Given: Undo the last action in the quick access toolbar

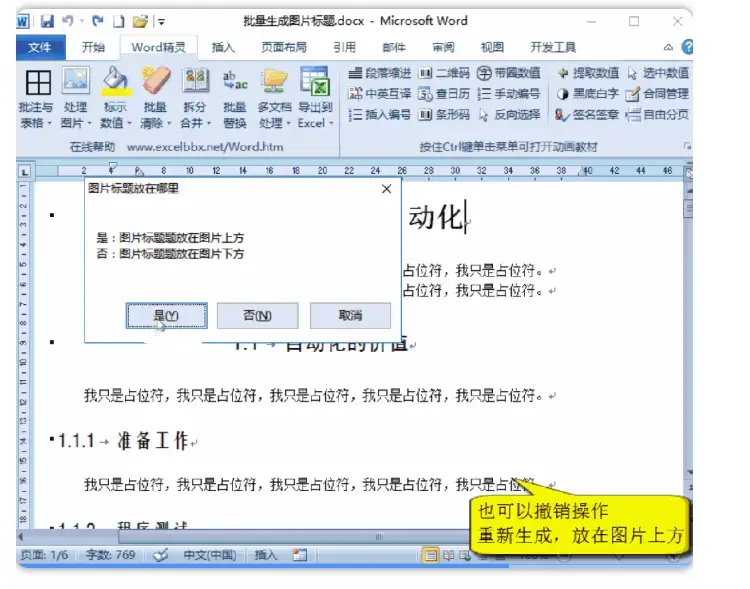Looking at the screenshot, I should tap(68, 21).
